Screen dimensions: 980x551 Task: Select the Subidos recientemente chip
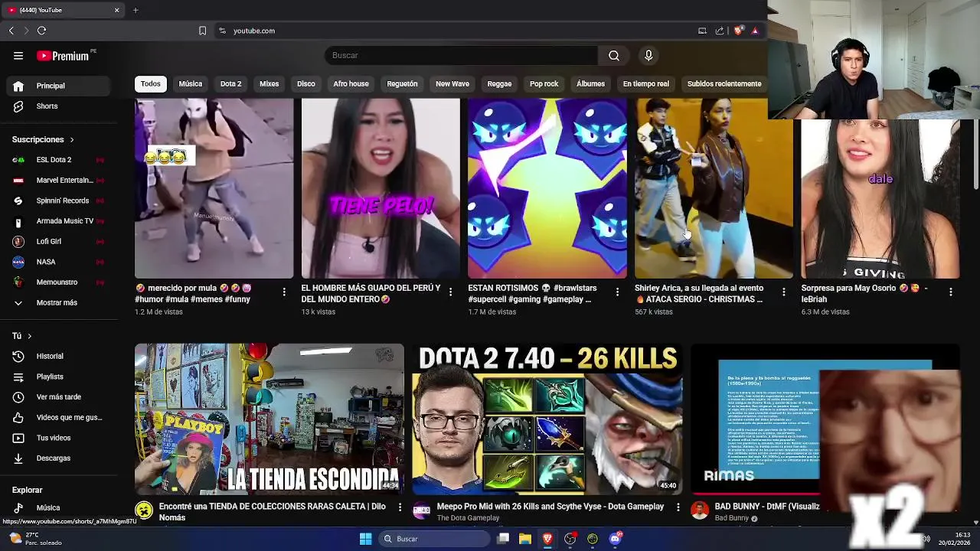click(x=724, y=83)
